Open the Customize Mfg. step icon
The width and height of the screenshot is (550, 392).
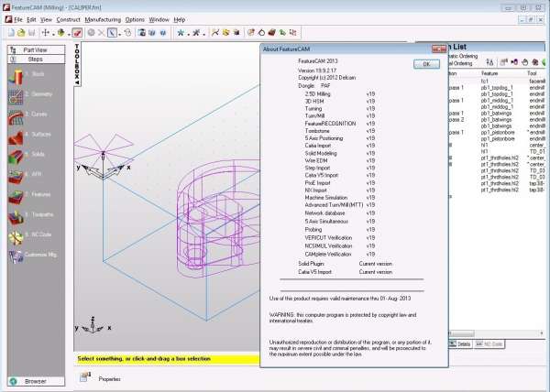pyautogui.click(x=16, y=256)
